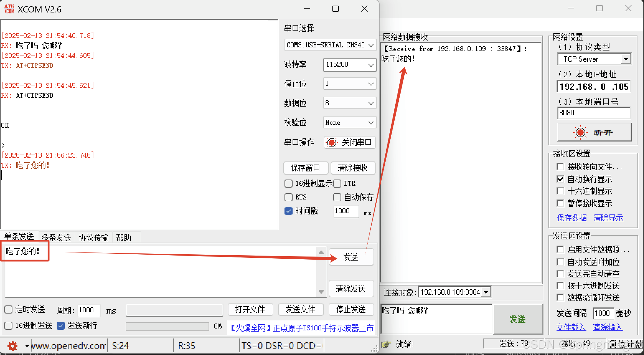Click the settings gear icon in status bar
Screen dimensions: 644x355
12,346
